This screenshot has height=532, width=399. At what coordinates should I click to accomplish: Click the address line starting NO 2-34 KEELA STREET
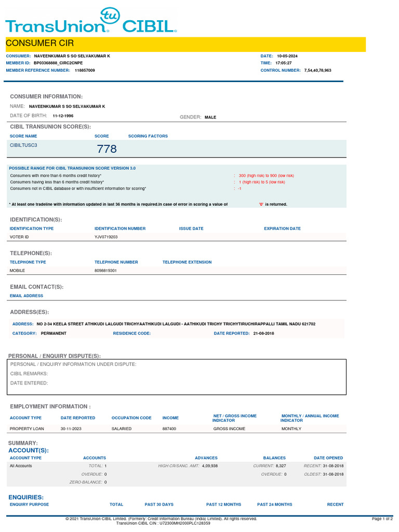[176, 324]
